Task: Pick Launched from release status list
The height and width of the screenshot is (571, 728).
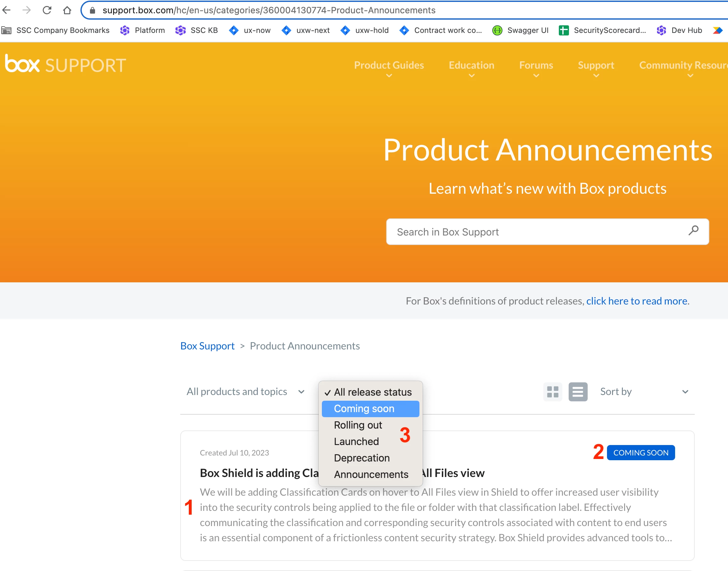Action: click(356, 441)
